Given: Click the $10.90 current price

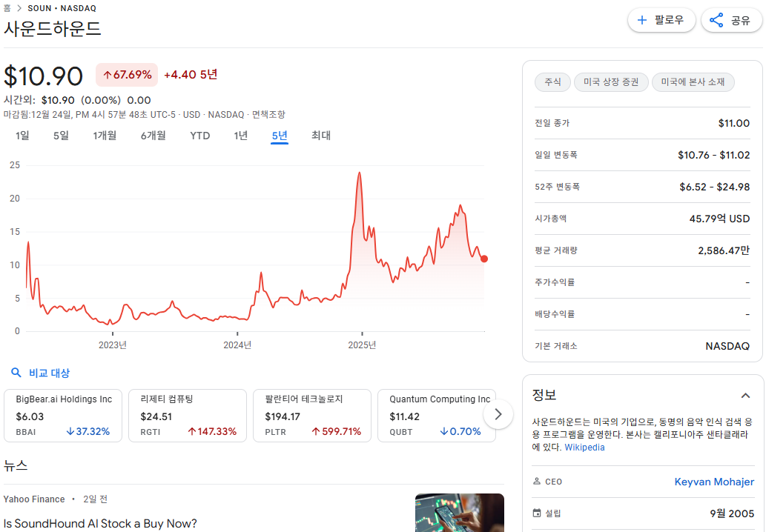Looking at the screenshot, I should (x=44, y=76).
